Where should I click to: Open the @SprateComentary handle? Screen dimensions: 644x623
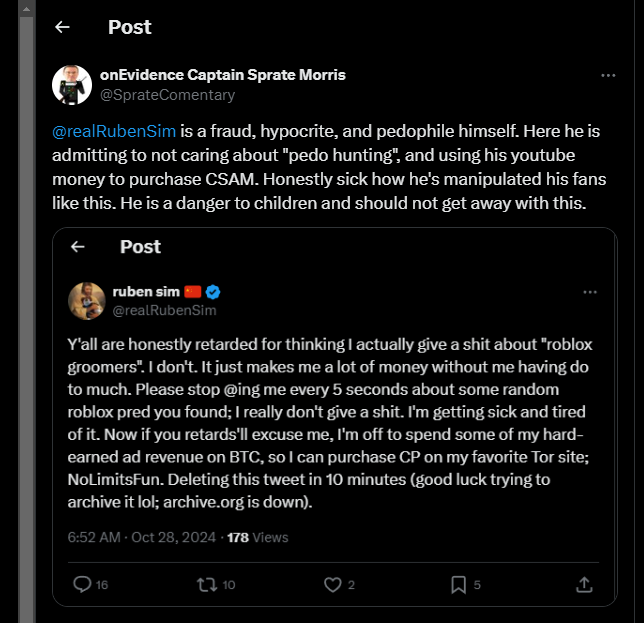pos(168,95)
